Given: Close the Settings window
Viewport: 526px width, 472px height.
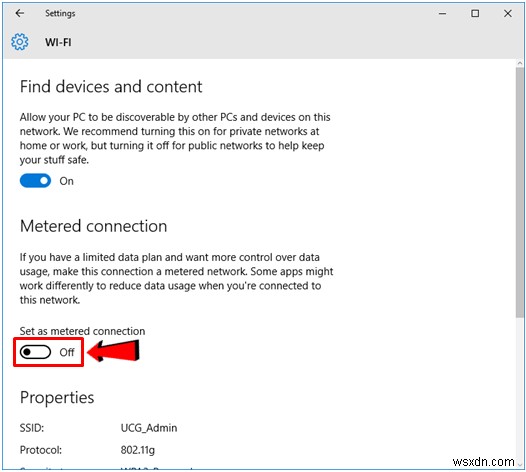Looking at the screenshot, I should [x=508, y=13].
